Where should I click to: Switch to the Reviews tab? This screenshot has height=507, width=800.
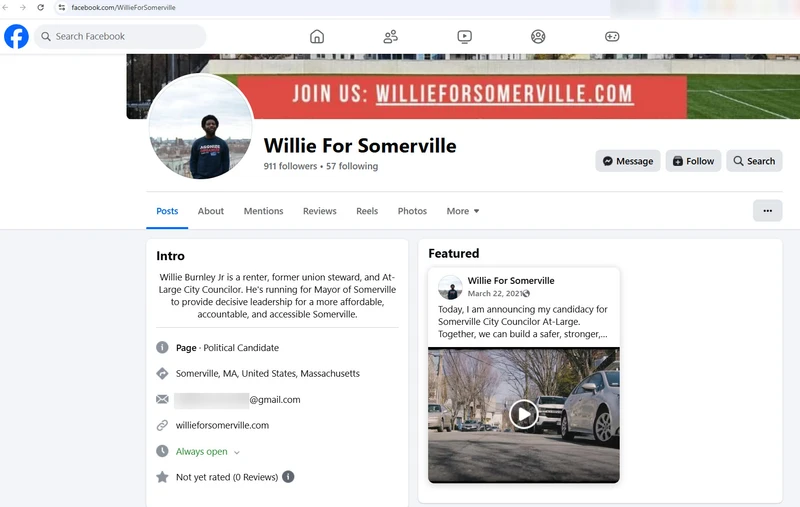click(319, 211)
